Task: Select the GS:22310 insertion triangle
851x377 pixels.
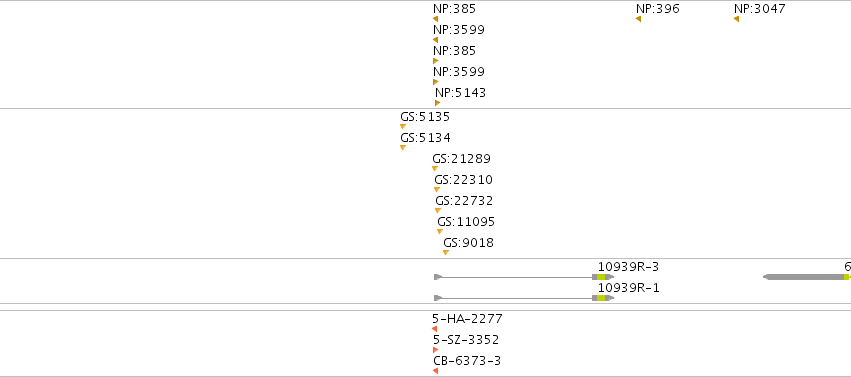Action: pos(437,189)
